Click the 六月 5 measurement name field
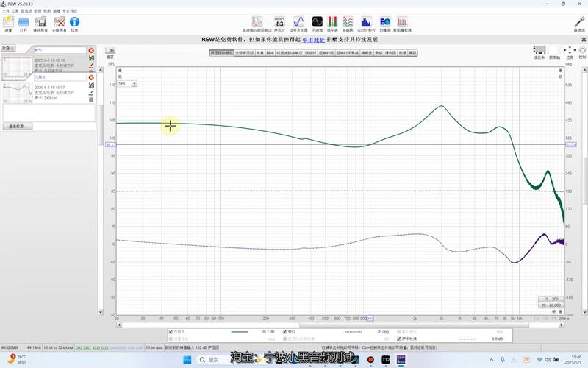 pyautogui.click(x=60, y=77)
